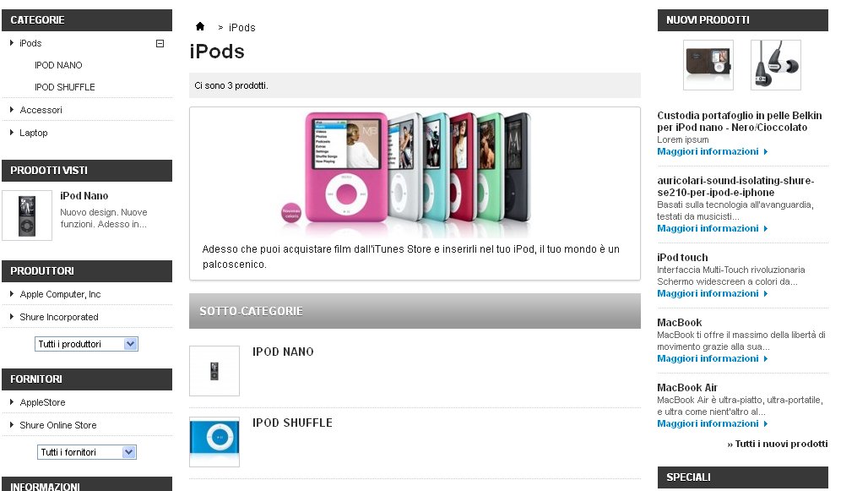Select IPOD NANO in categories menu
868x491 pixels.
point(58,65)
